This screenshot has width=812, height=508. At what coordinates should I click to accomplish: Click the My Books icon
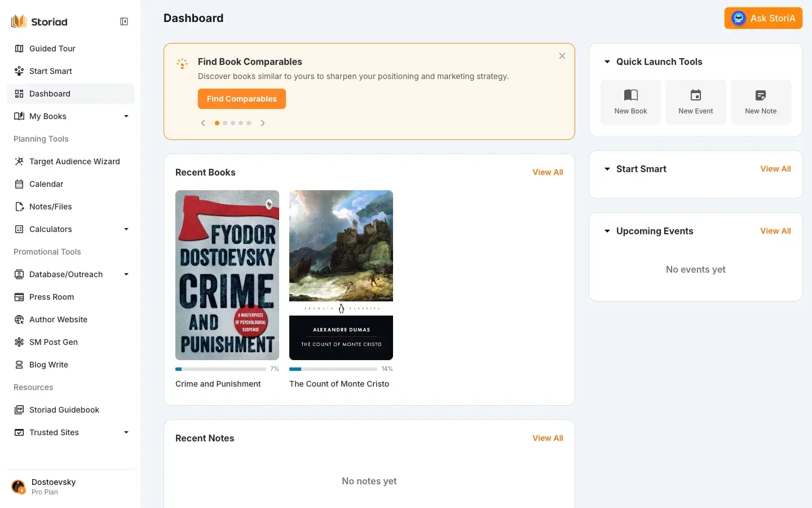point(19,116)
